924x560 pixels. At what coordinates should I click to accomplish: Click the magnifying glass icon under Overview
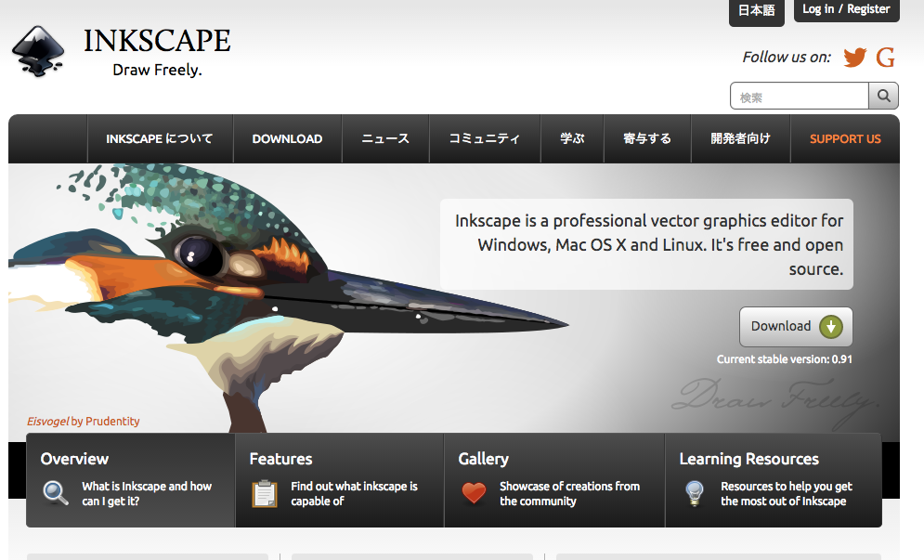pos(56,493)
